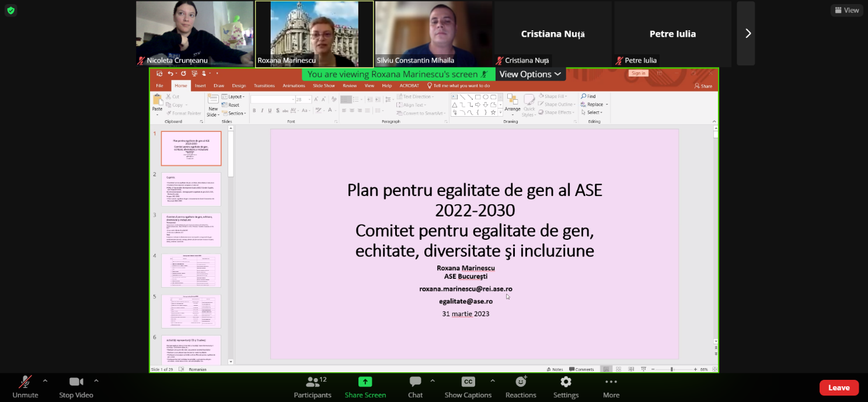The width and height of the screenshot is (868, 402).
Task: Switch to the Animations ribbon tab
Action: 294,86
